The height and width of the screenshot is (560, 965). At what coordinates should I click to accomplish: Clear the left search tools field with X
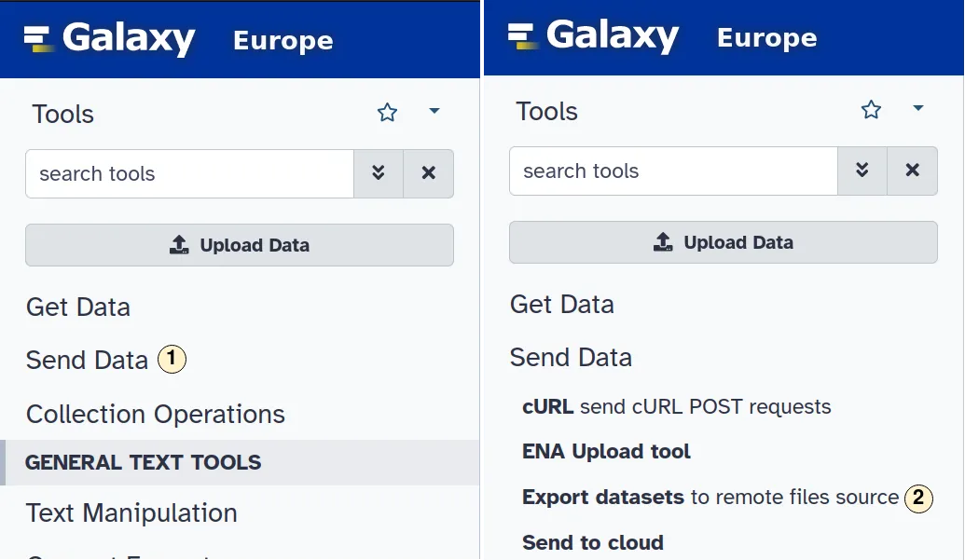(429, 173)
